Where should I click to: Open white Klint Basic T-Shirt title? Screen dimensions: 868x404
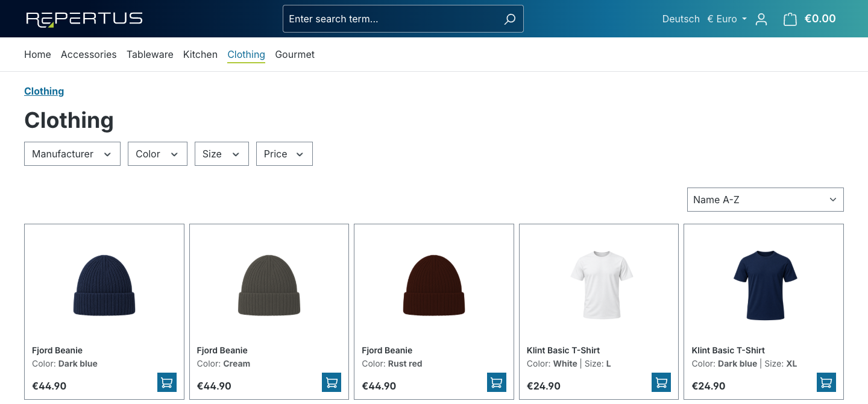tap(563, 350)
